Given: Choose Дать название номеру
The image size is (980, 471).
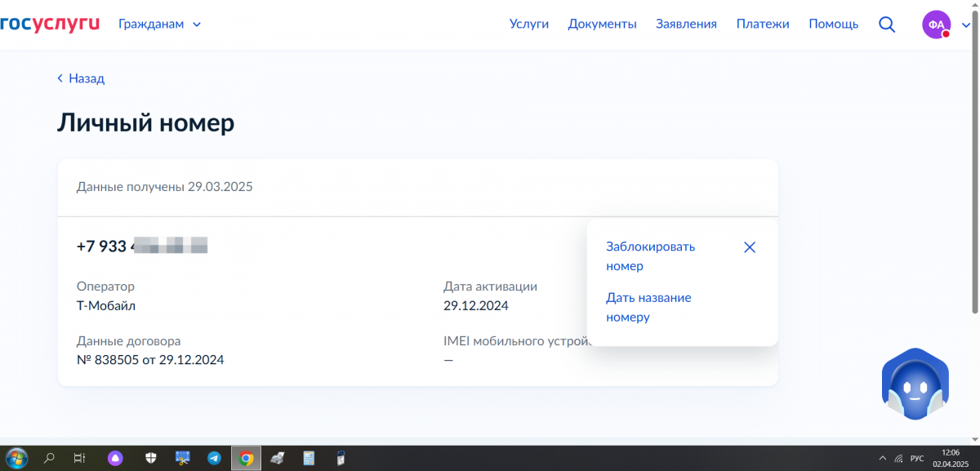Looking at the screenshot, I should point(648,307).
